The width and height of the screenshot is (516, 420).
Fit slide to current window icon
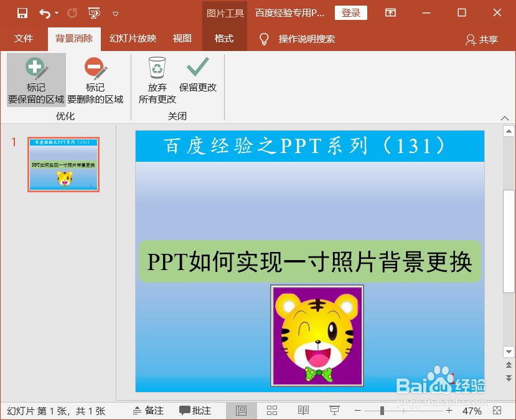[x=497, y=411]
